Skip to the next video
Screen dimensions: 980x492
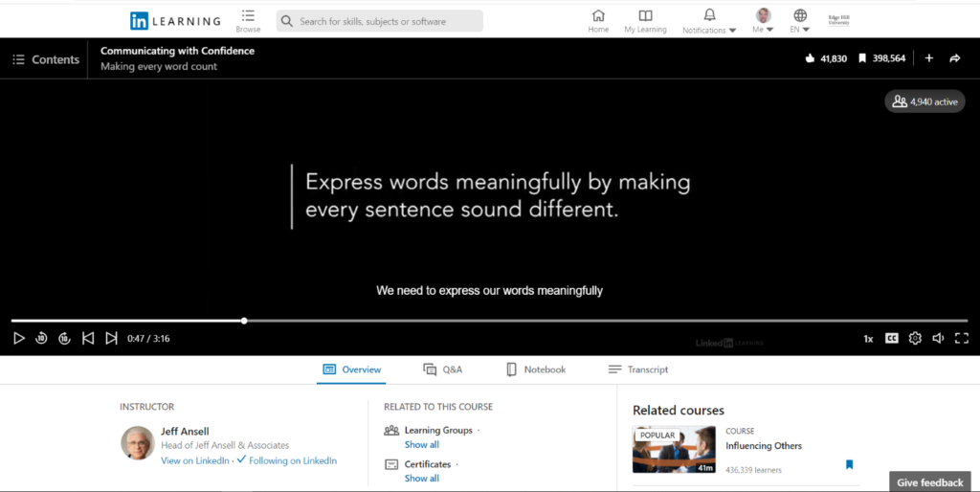click(x=111, y=338)
